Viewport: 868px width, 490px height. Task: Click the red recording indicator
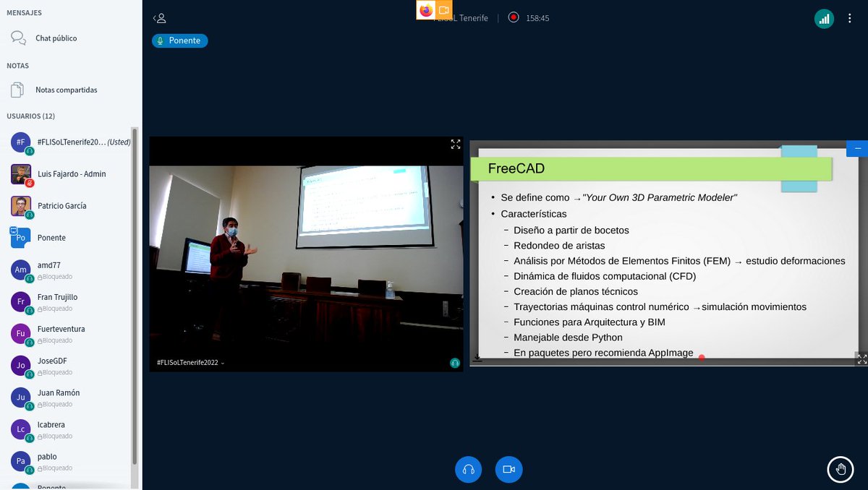(x=514, y=17)
